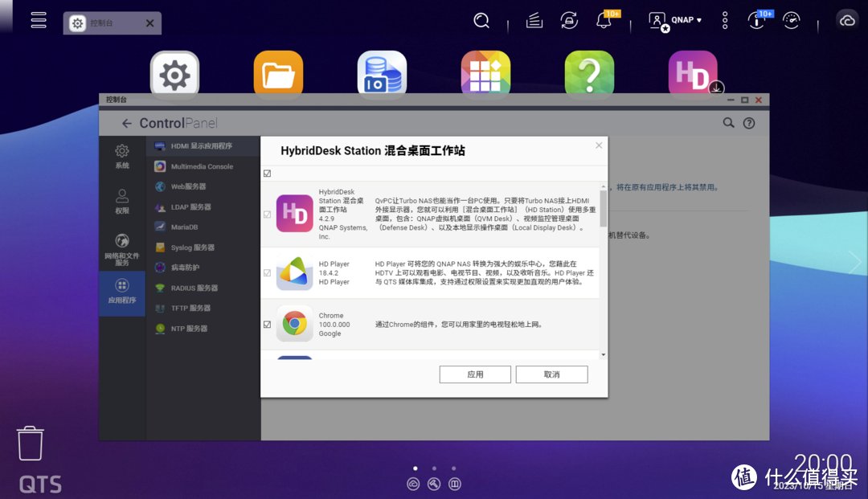Open the three-dot more options menu
The width and height of the screenshot is (868, 499).
(725, 20)
